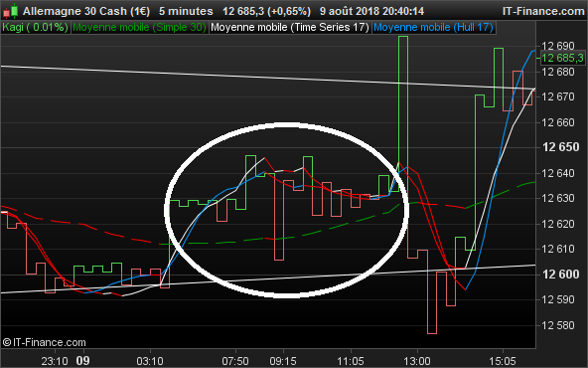The height and width of the screenshot is (368, 588).
Task: Click the Allemagne 30 Cash (1€) title
Action: 86,11
